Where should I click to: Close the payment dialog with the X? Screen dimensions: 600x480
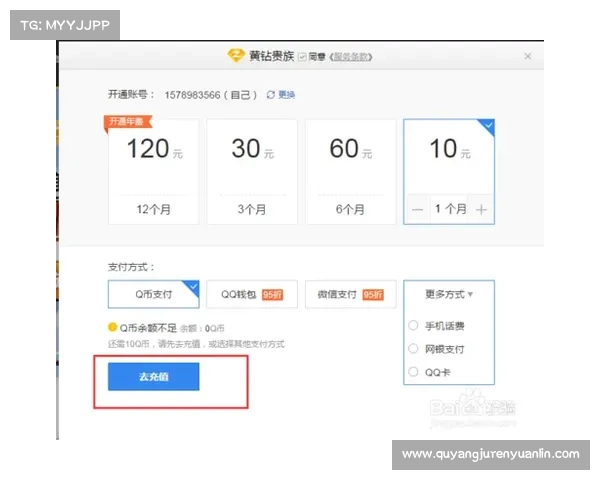click(528, 56)
